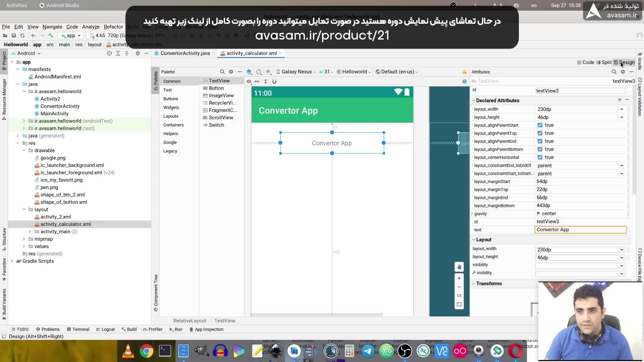
Task: Switch to the ConvertorActivity.java tab
Action: click(185, 53)
